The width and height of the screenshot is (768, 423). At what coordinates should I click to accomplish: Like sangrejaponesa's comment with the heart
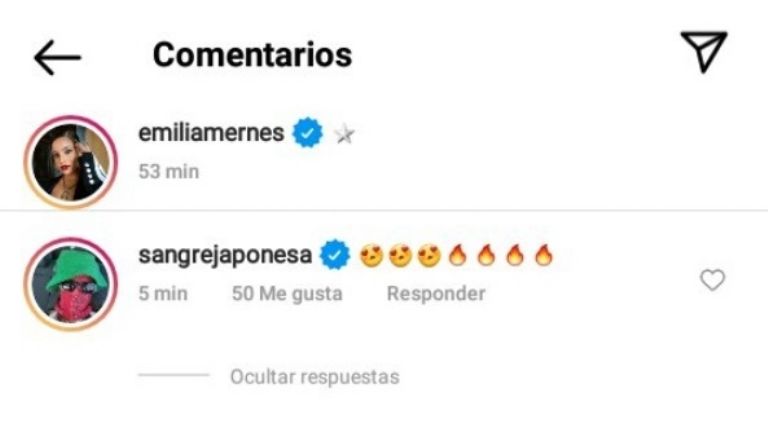click(x=712, y=281)
